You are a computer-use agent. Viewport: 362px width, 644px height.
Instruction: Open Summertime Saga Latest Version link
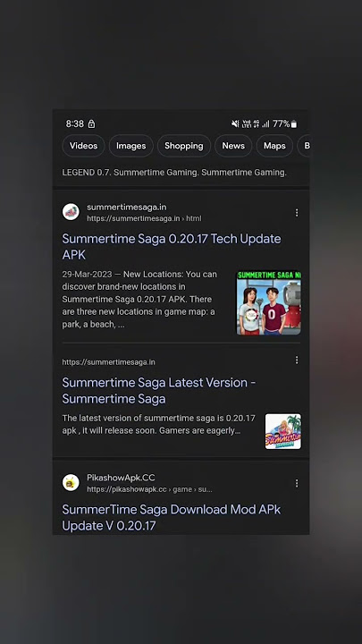159,390
